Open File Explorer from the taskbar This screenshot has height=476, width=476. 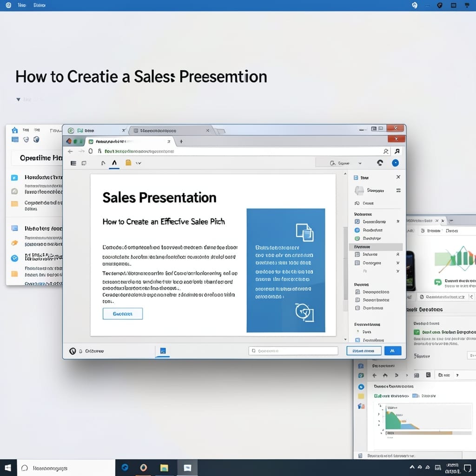click(164, 468)
